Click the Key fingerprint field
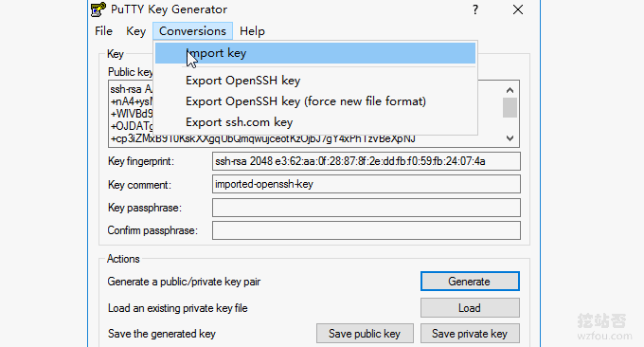Screen dimensions: 644x347 pos(367,161)
